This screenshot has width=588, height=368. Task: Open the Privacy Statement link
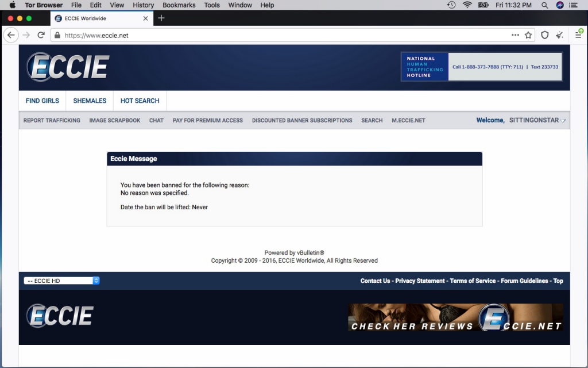tap(420, 281)
